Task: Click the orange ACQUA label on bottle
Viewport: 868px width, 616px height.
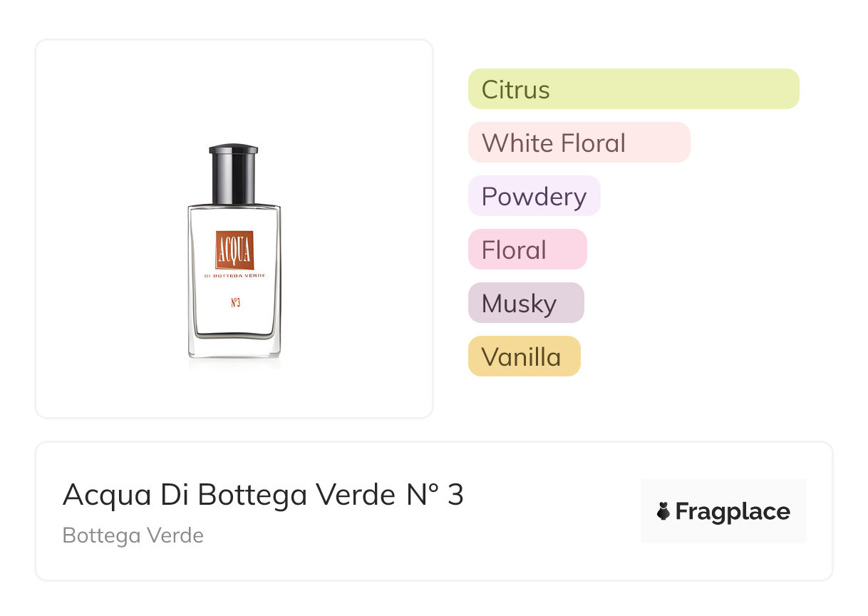Action: pyautogui.click(x=234, y=250)
